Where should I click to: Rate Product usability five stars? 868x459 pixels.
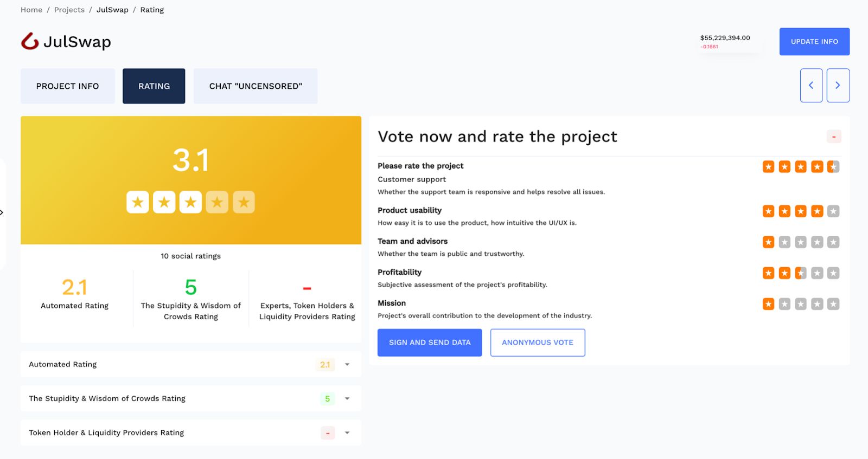(833, 211)
